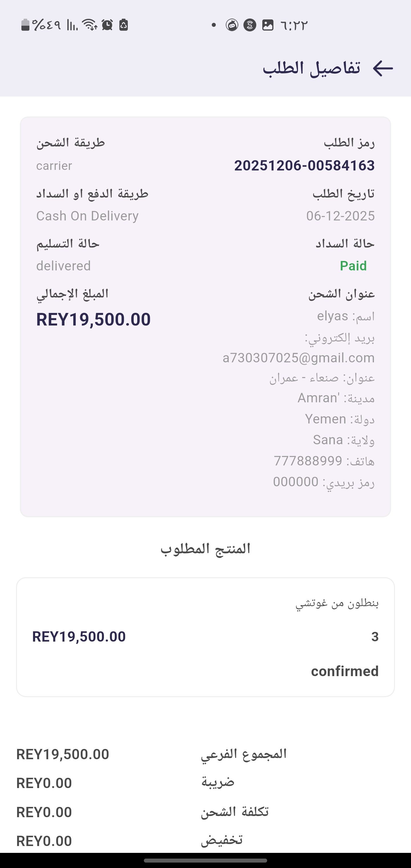This screenshot has height=868, width=411.
Task: Tap the battery icon in status bar
Action: pyautogui.click(x=25, y=25)
